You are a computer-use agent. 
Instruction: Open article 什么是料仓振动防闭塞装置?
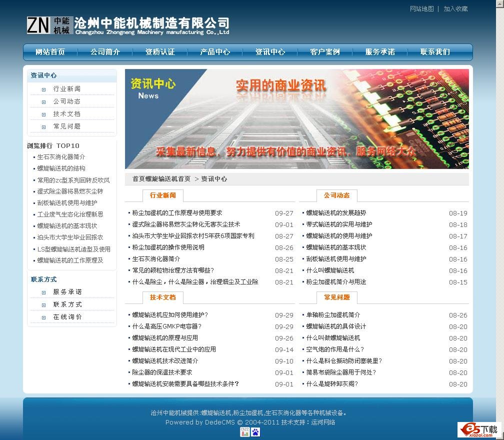click(344, 361)
